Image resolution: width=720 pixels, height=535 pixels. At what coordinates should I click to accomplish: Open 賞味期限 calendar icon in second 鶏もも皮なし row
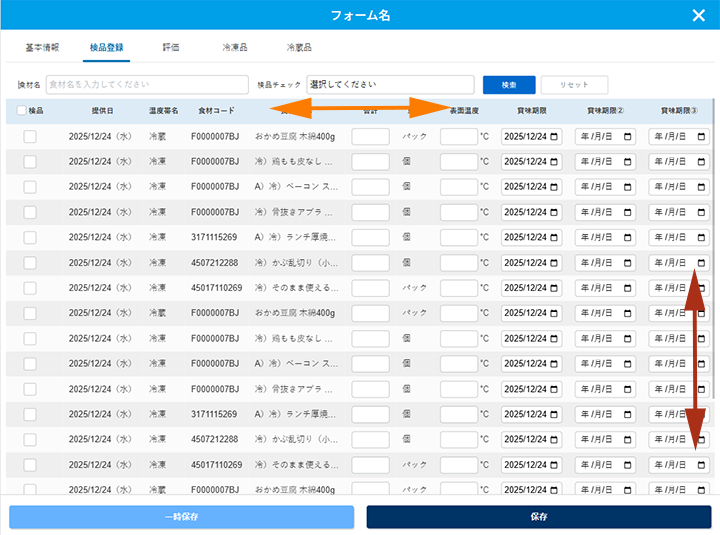click(554, 338)
